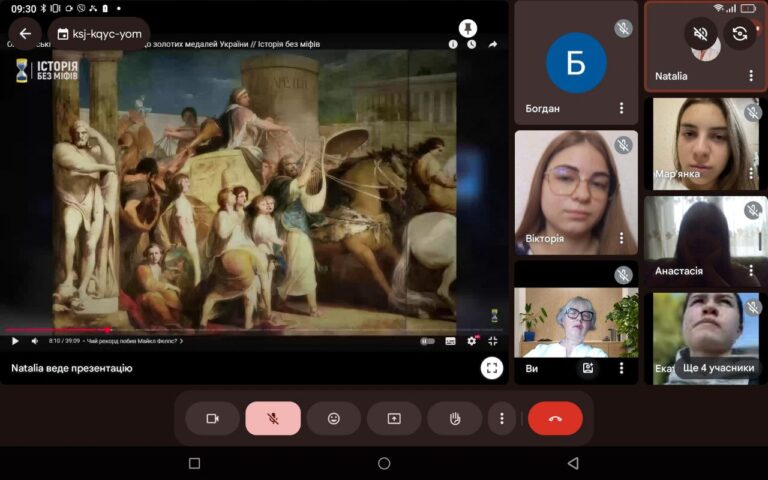Screen dimensions: 768x480
Task: Unpin the presentation with the pin icon
Action: (x=468, y=28)
